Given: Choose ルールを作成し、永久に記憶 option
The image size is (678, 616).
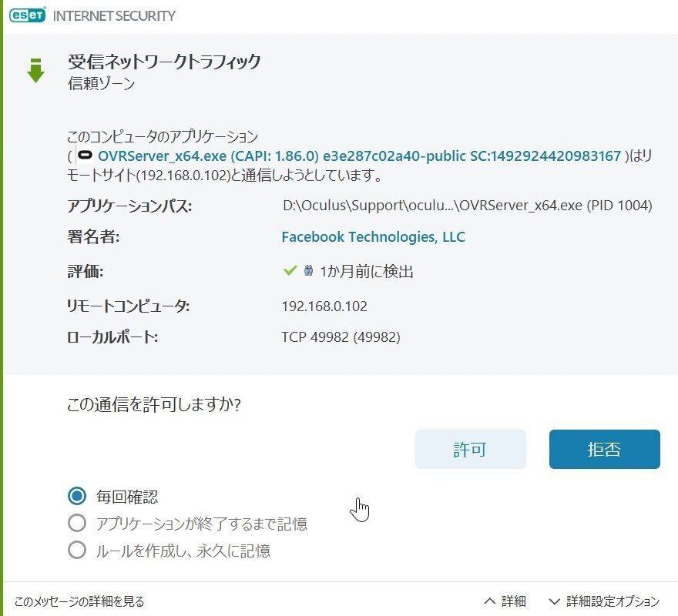Looking at the screenshot, I should pyautogui.click(x=77, y=550).
